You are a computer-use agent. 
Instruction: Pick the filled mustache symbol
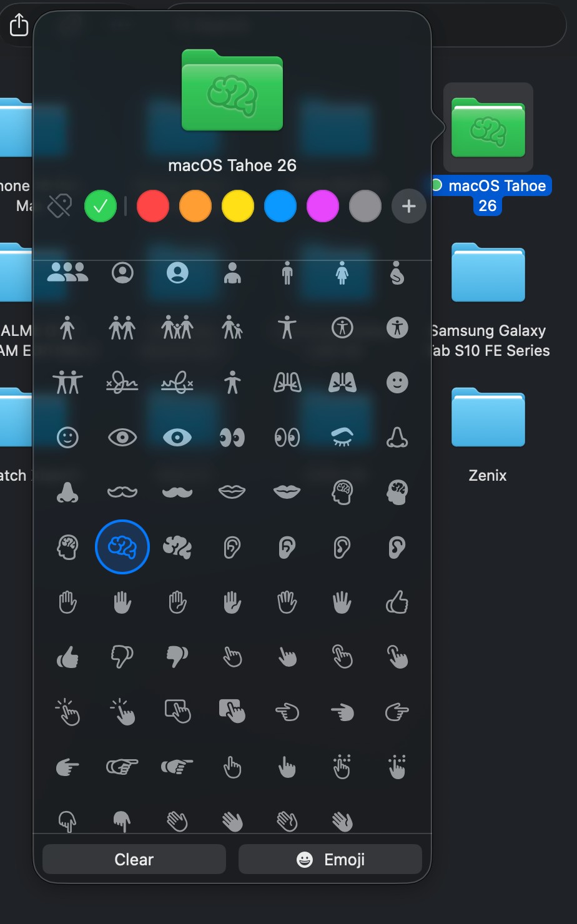(177, 492)
